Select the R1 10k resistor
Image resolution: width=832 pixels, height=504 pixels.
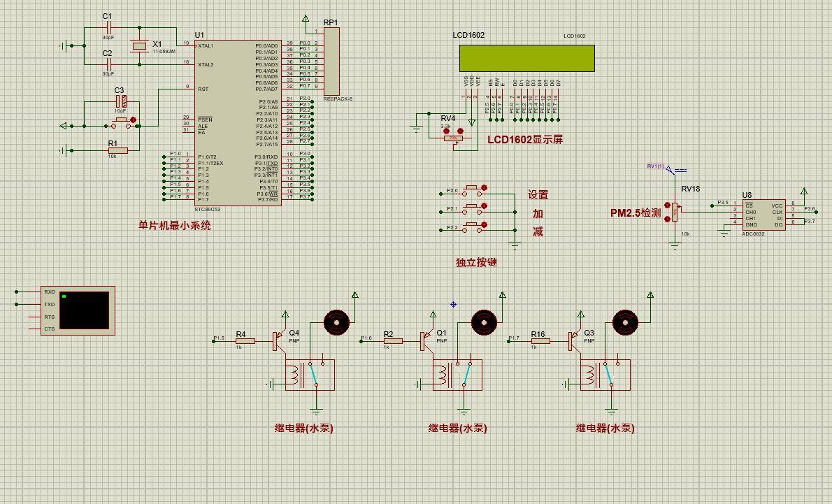tap(117, 151)
